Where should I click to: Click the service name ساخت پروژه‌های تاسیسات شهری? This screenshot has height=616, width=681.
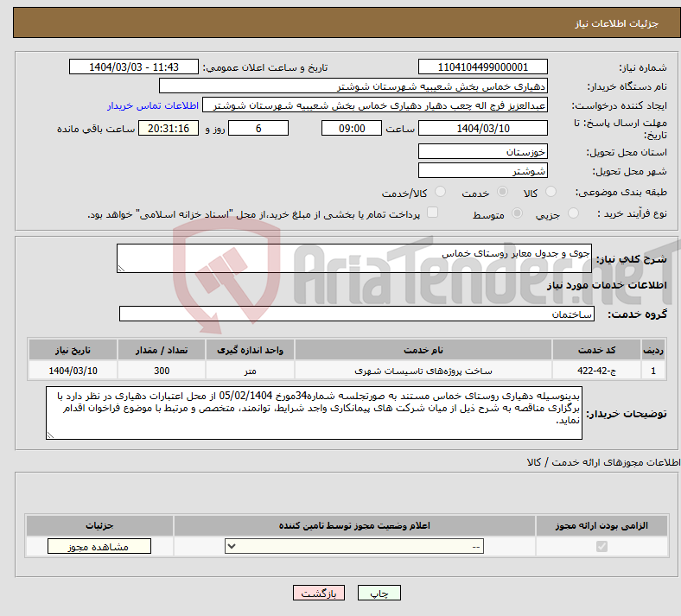pyautogui.click(x=423, y=371)
